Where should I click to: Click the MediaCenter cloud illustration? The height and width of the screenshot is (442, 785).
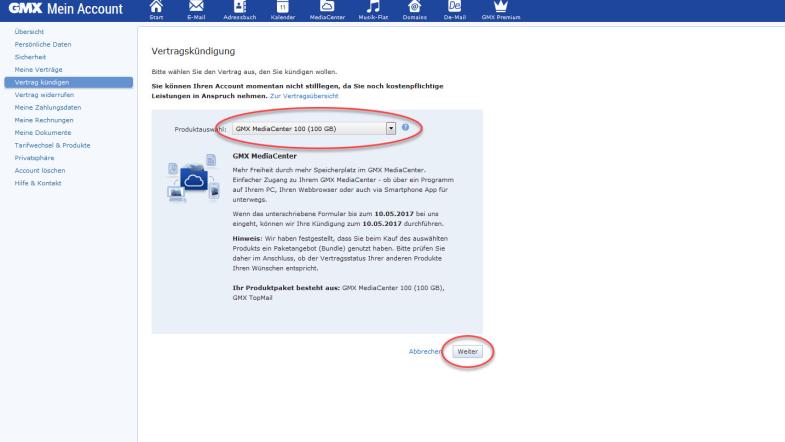pos(194,178)
